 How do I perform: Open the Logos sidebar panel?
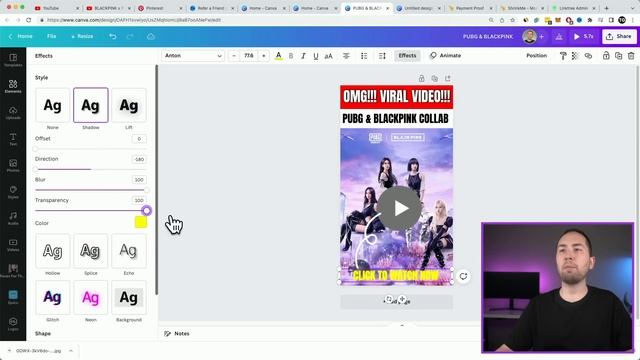[13, 324]
